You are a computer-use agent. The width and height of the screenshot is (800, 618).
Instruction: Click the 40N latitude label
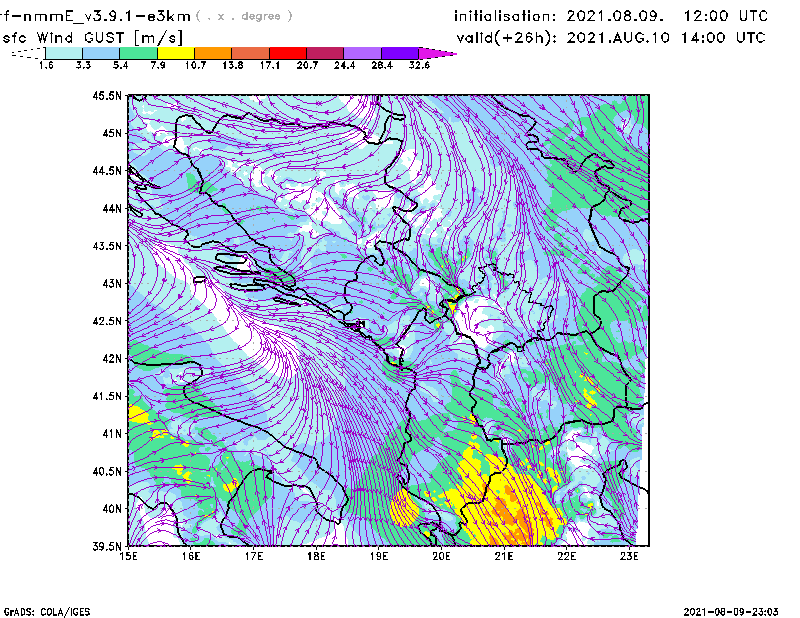pos(112,509)
